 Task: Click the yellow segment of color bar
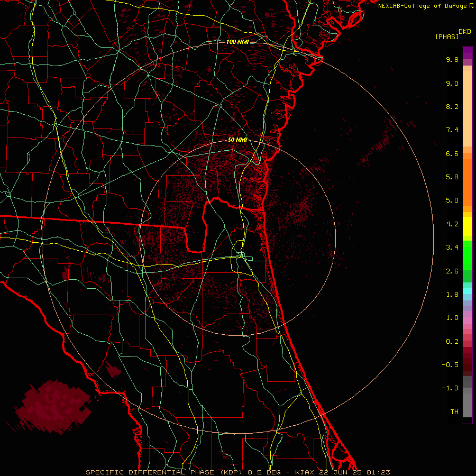pyautogui.click(x=467, y=226)
